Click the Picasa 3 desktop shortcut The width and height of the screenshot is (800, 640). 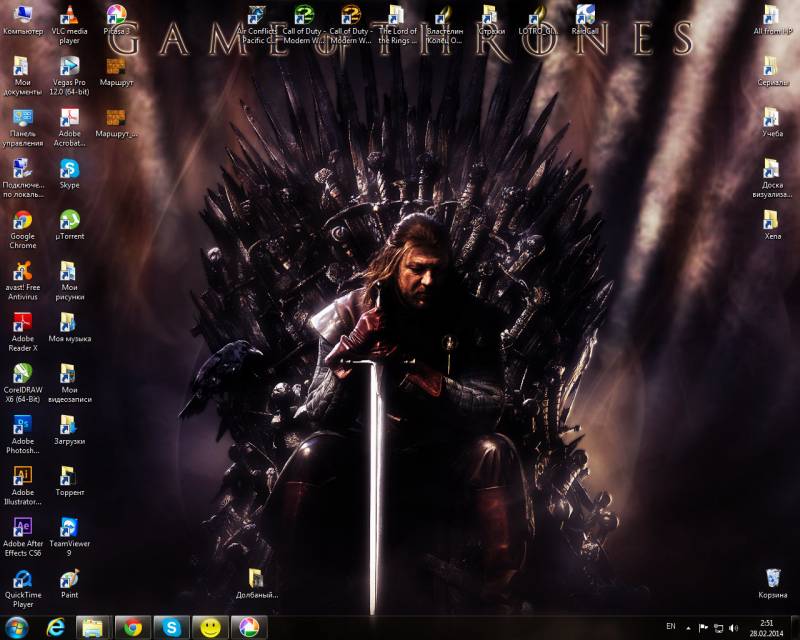pyautogui.click(x=116, y=20)
